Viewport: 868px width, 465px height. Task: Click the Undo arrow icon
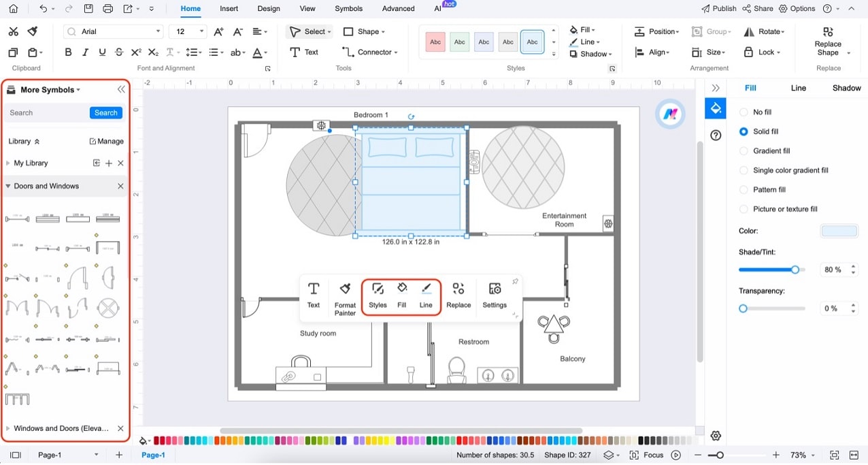(44, 9)
